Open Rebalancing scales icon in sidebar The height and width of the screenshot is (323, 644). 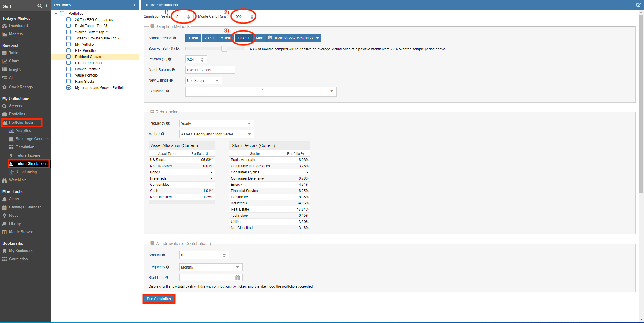(x=11, y=172)
